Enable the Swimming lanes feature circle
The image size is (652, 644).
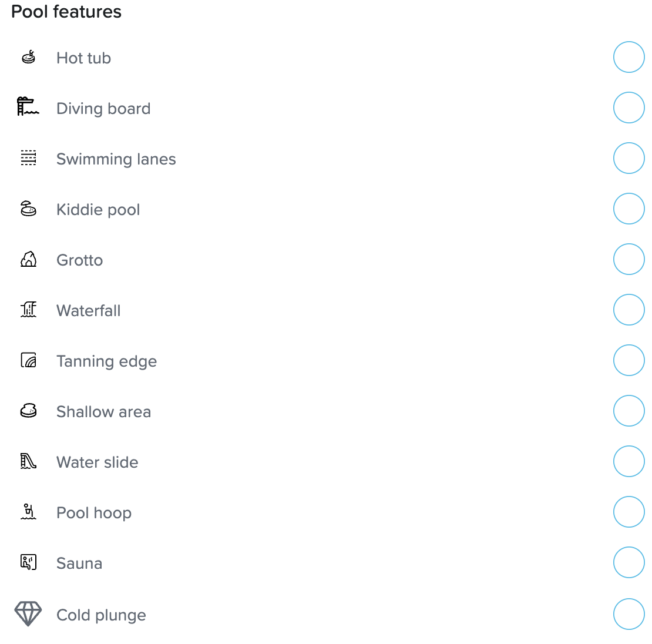[629, 158]
